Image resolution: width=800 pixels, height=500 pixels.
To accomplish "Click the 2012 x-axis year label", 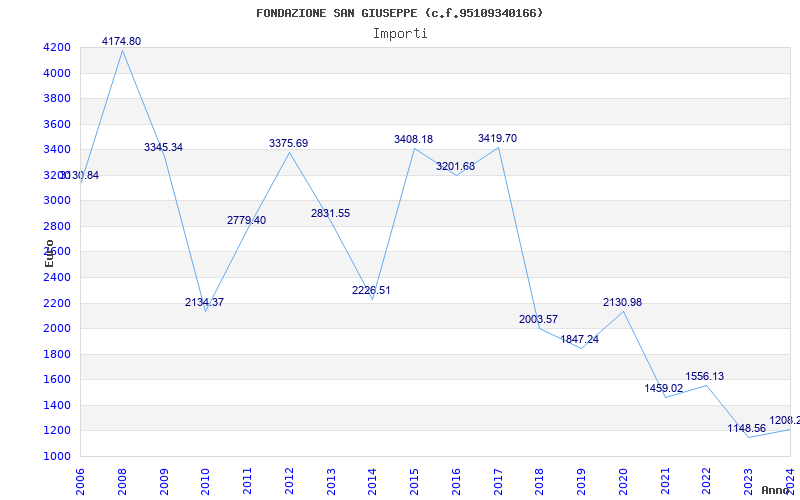I will coord(289,481).
